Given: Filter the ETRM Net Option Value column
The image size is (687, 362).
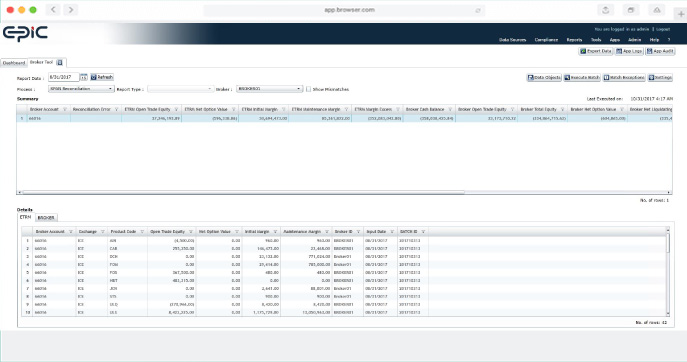Looking at the screenshot, I should click(x=234, y=110).
